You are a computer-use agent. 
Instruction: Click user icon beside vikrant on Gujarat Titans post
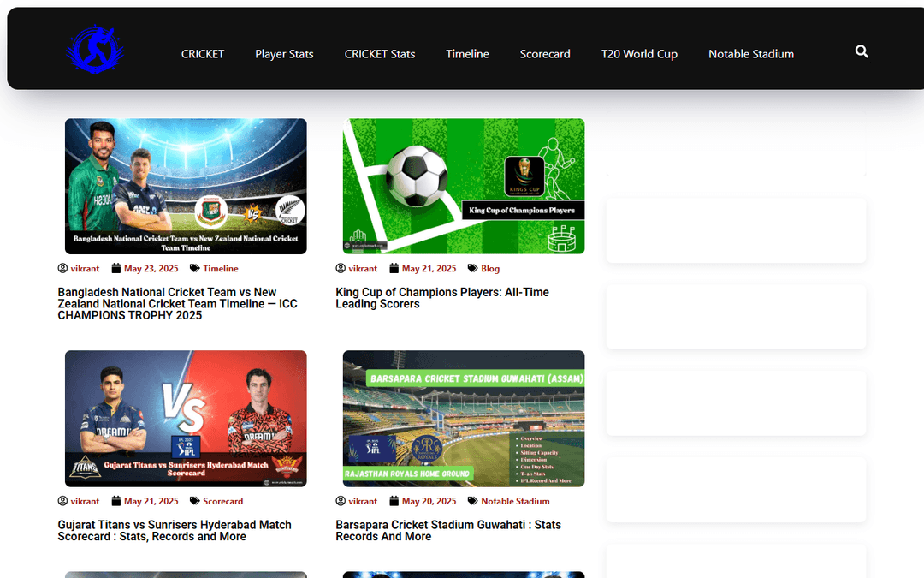pyautogui.click(x=62, y=501)
